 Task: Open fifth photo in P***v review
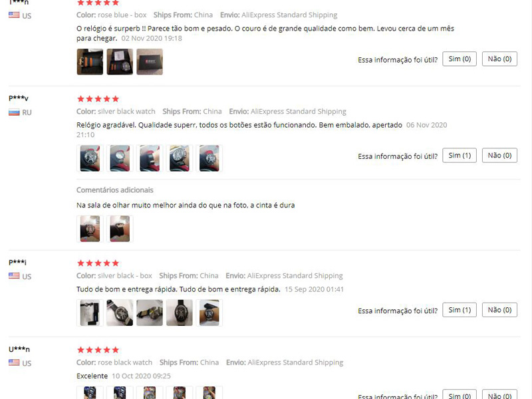click(x=209, y=158)
